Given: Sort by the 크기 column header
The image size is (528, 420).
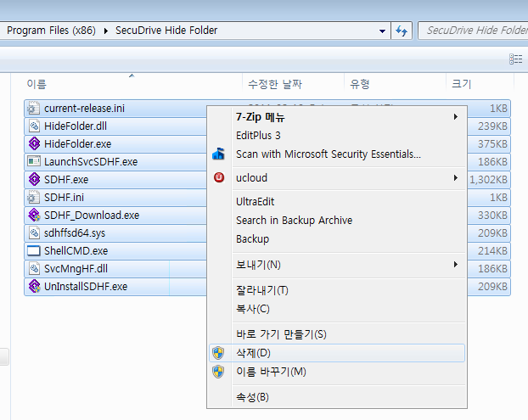Looking at the screenshot, I should tap(461, 84).
